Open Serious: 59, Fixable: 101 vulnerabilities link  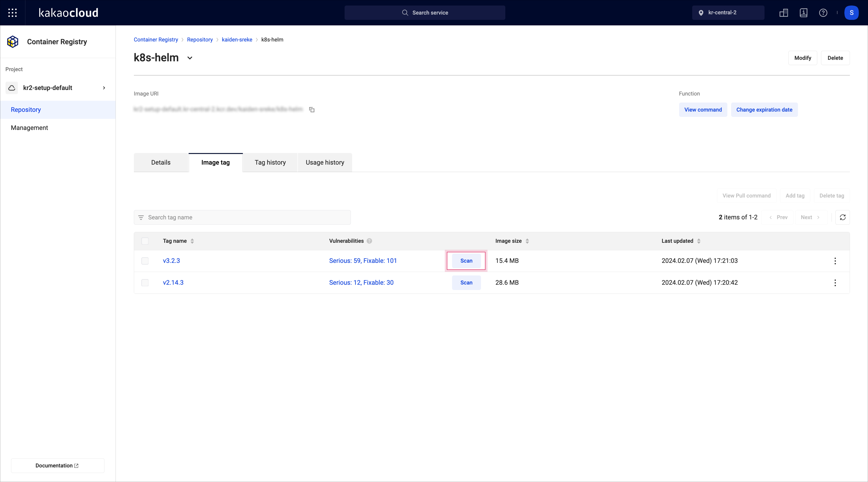click(x=363, y=261)
